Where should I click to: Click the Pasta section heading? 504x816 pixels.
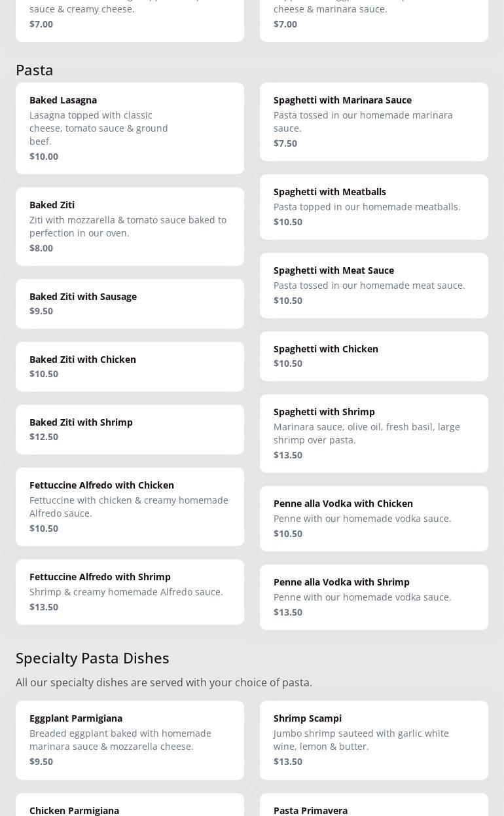[35, 69]
